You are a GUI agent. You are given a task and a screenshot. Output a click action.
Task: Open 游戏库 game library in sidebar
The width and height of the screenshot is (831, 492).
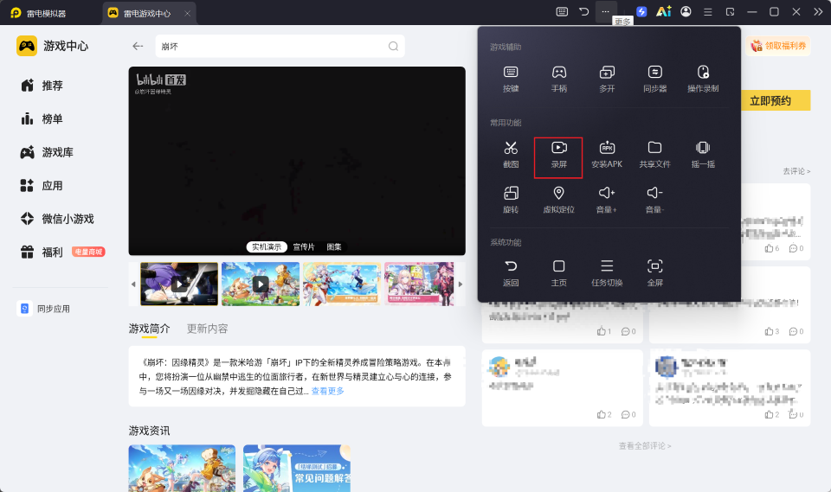click(x=48, y=152)
